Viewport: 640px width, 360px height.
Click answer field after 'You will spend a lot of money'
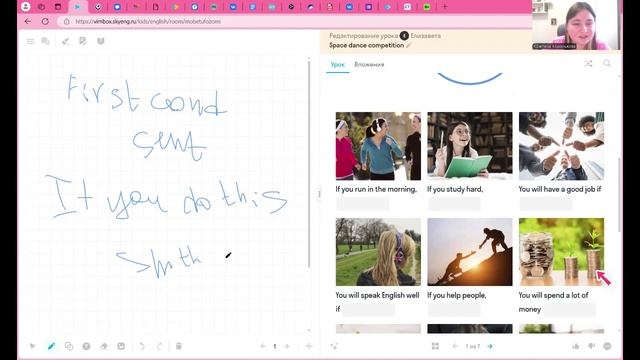[x=569, y=309]
